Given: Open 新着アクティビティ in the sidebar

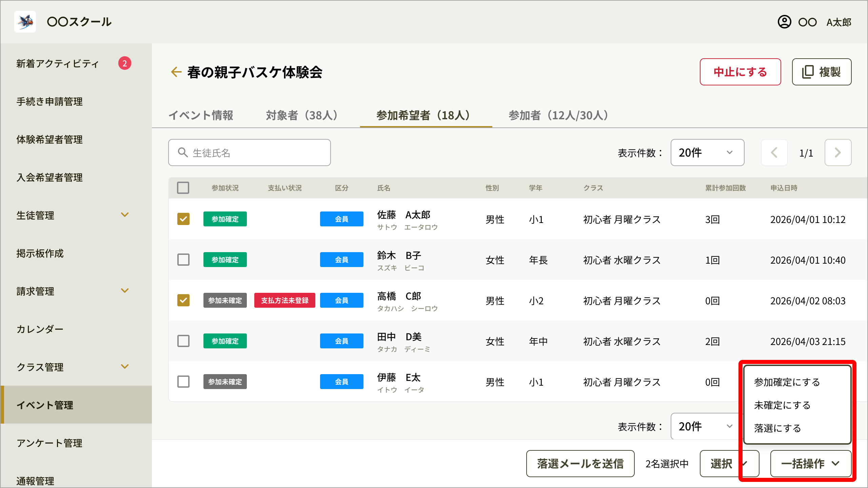Looking at the screenshot, I should (58, 64).
